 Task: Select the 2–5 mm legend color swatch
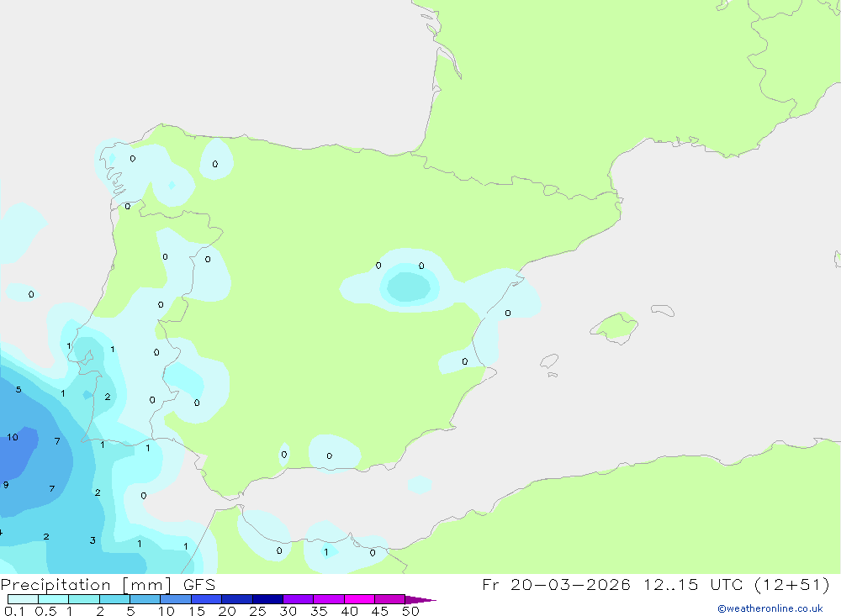(114, 599)
